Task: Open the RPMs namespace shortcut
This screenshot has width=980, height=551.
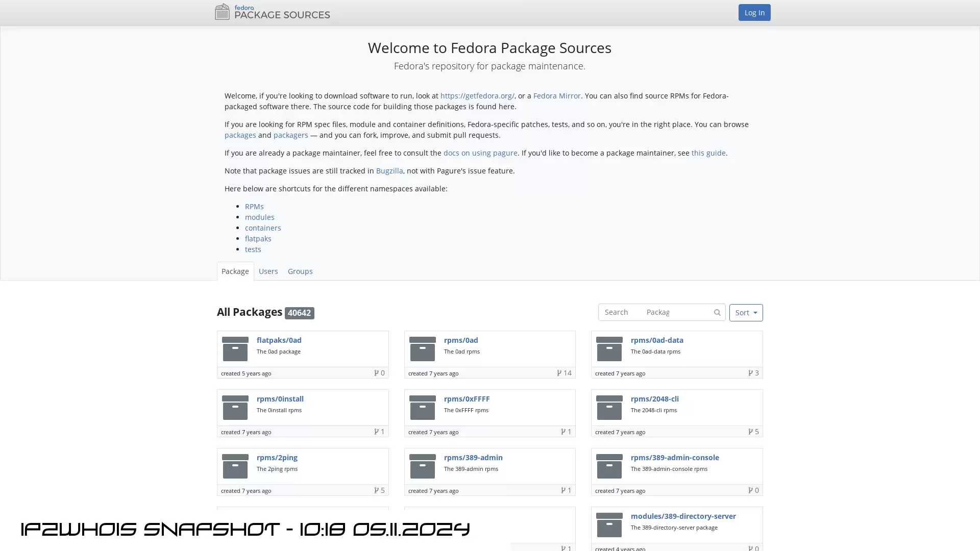Action: click(254, 207)
